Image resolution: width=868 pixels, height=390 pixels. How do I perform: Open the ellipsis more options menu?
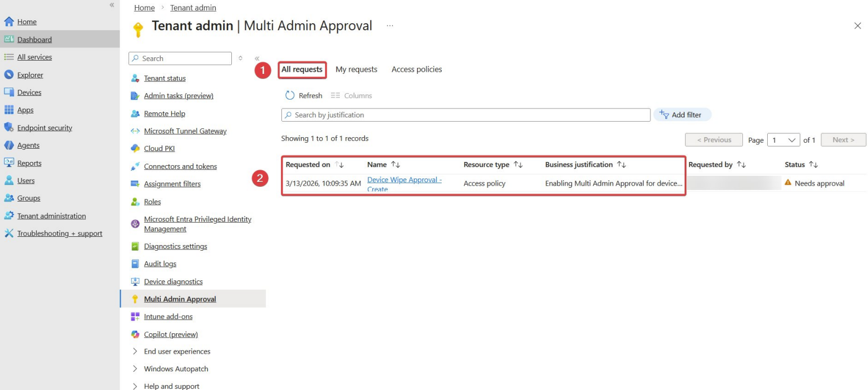coord(390,26)
